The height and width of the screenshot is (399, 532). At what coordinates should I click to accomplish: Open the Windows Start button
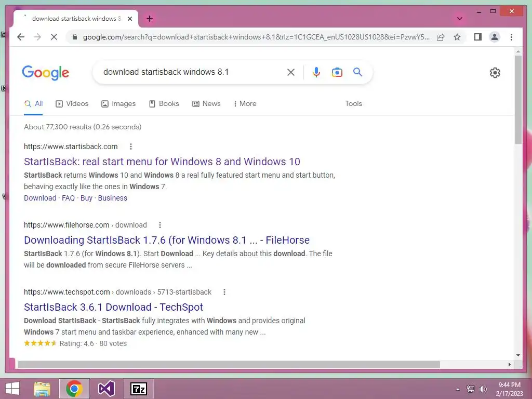click(12, 389)
